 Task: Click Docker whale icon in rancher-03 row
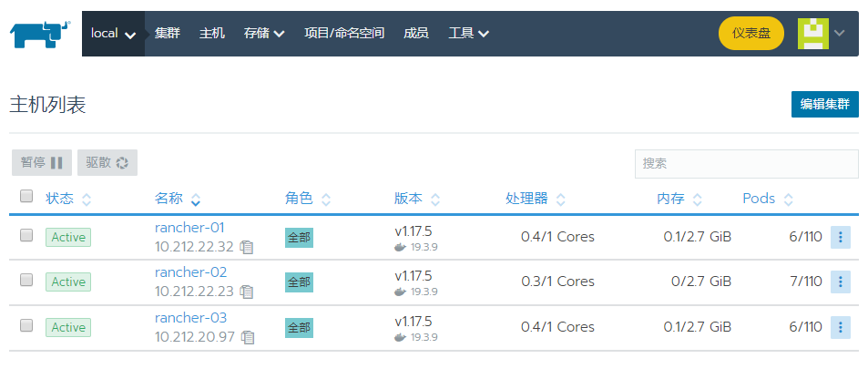(x=400, y=337)
